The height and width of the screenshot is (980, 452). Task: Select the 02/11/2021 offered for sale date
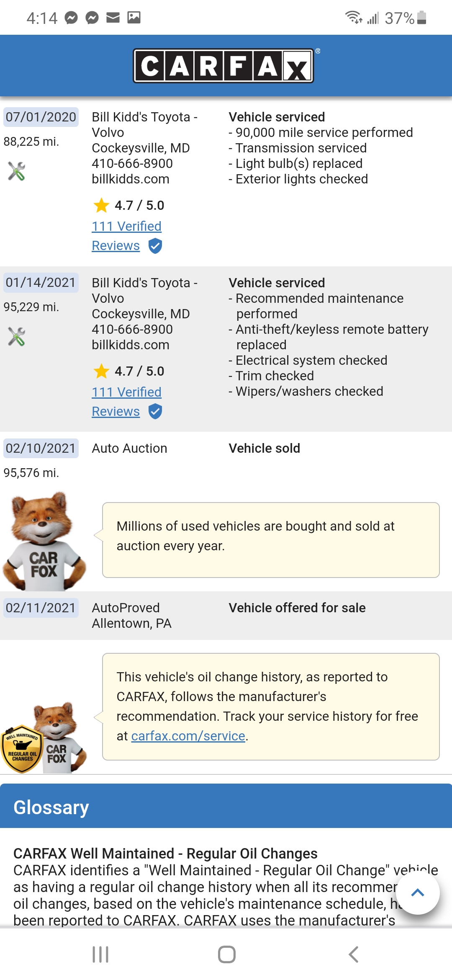click(x=41, y=608)
